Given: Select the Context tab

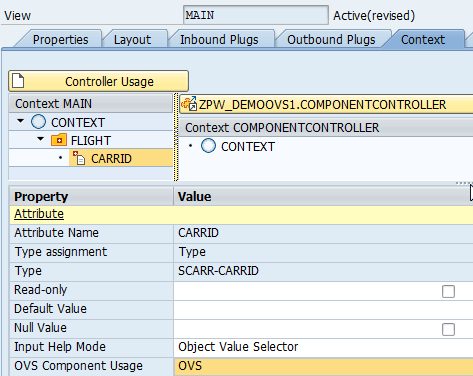Looking at the screenshot, I should tap(423, 40).
